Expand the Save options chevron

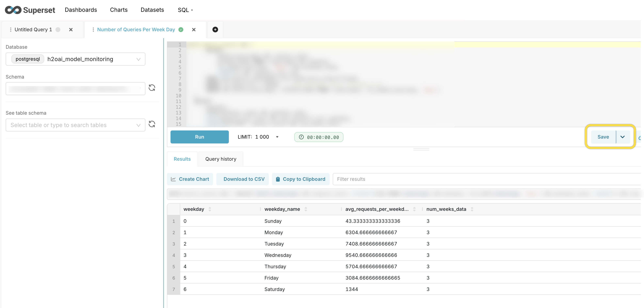(623, 137)
